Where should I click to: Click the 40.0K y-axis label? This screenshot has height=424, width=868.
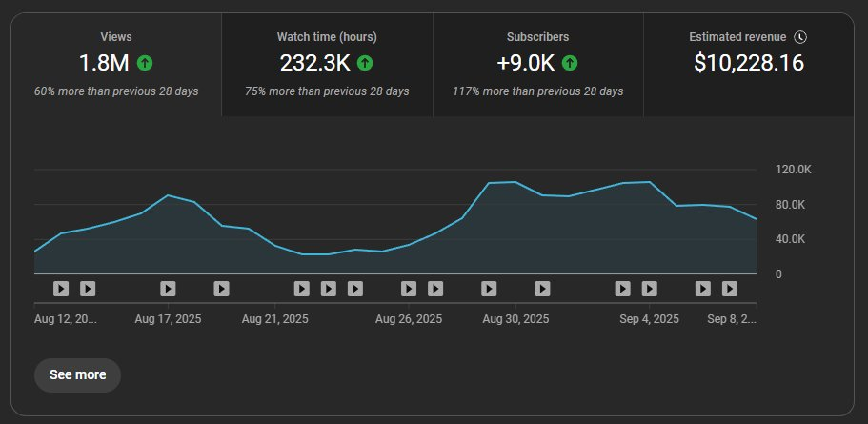[x=791, y=240]
